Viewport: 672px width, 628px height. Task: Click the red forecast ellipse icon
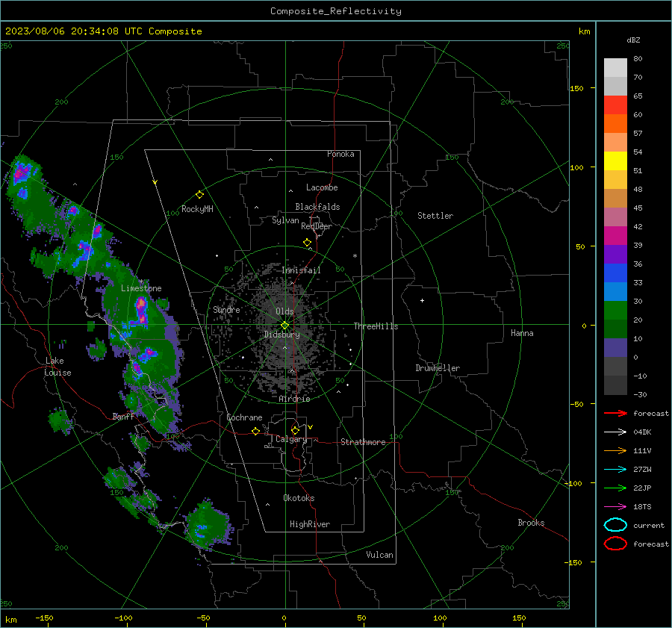615,544
